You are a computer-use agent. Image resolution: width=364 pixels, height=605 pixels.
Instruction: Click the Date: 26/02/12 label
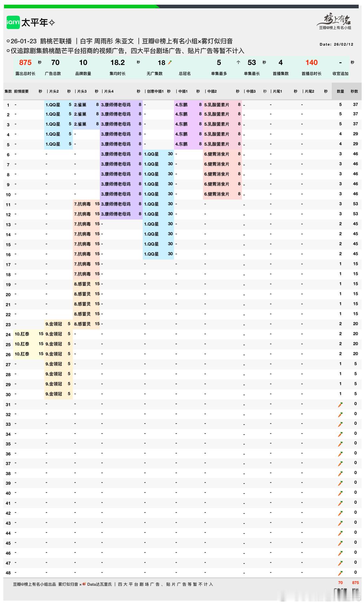click(336, 44)
